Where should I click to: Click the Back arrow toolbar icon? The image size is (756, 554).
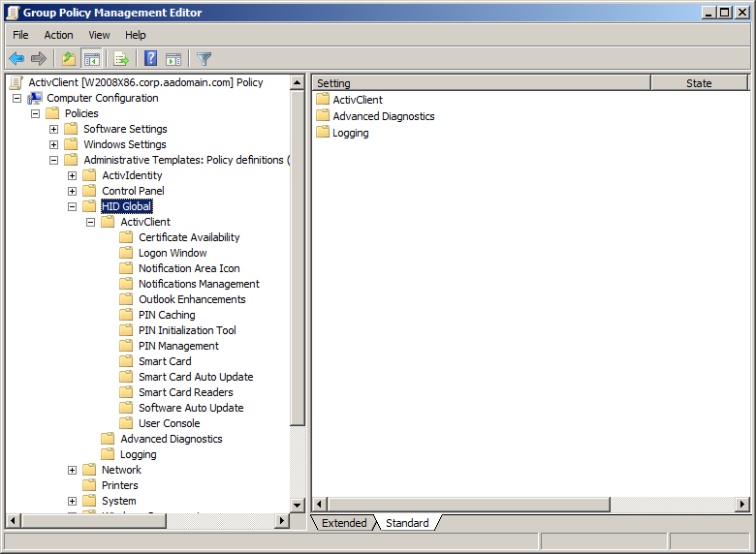point(16,59)
